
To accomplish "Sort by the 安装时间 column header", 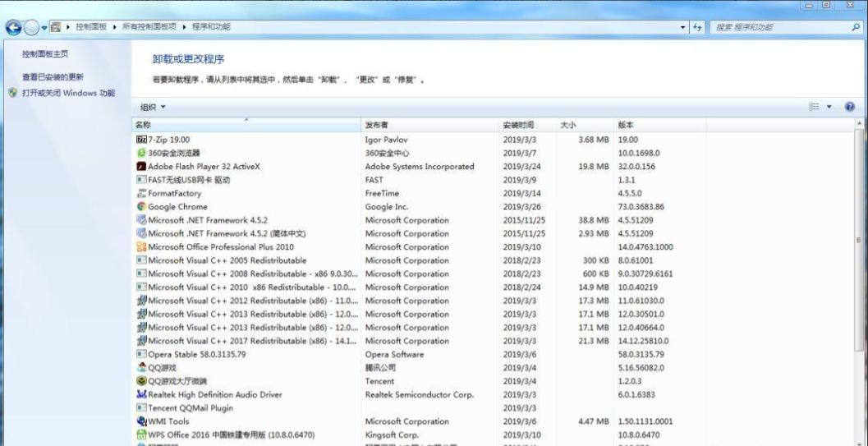I will tap(527, 125).
